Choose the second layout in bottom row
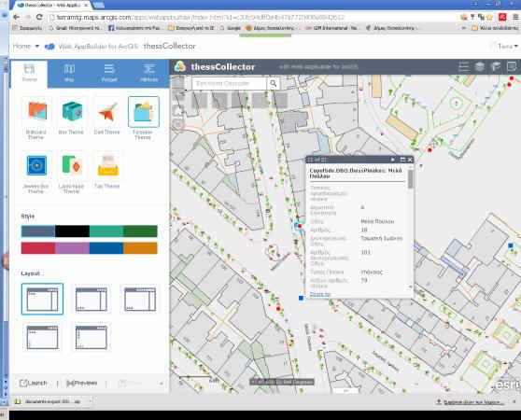The image size is (521, 420). click(x=92, y=337)
